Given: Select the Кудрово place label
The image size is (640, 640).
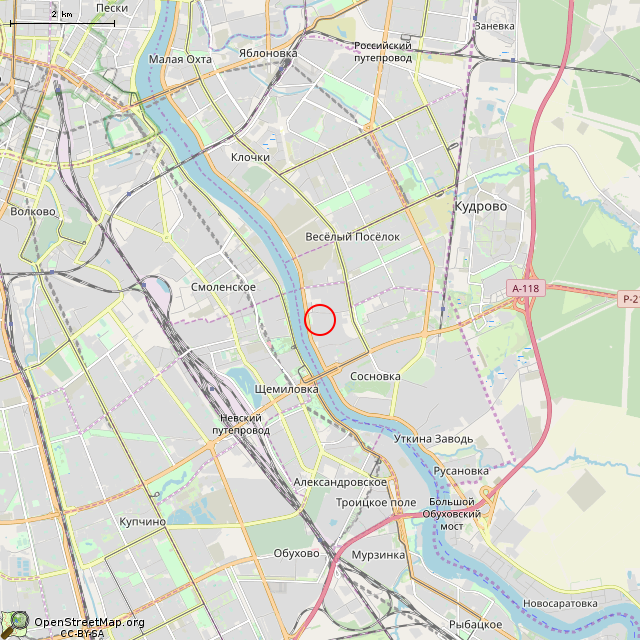Looking at the screenshot, I should coord(481,207).
